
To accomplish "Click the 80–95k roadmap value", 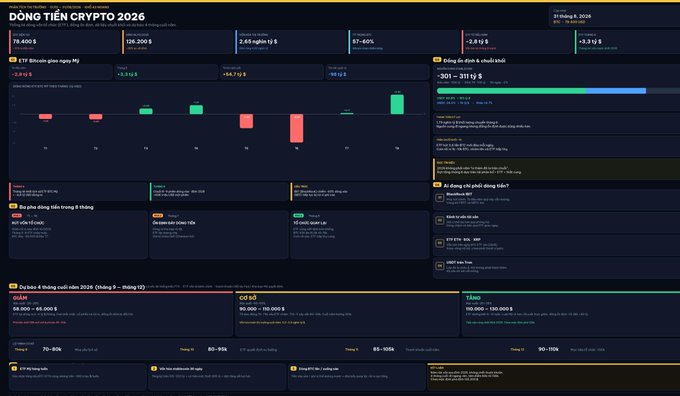I will pyautogui.click(x=217, y=349).
